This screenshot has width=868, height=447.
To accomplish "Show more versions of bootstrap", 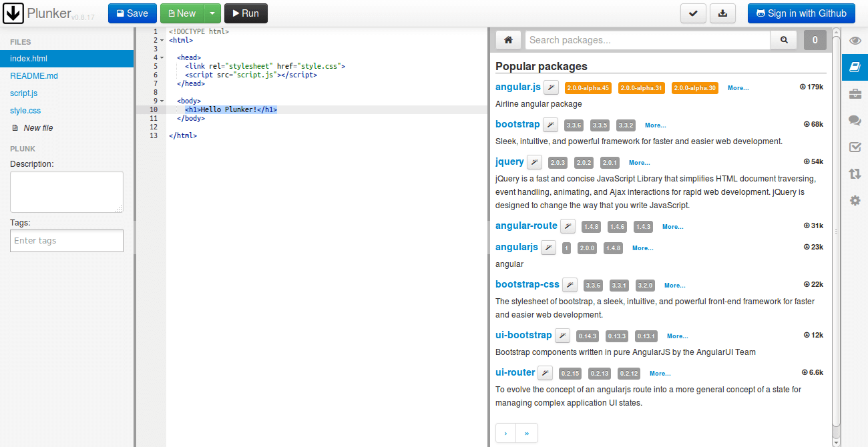I will pyautogui.click(x=655, y=125).
